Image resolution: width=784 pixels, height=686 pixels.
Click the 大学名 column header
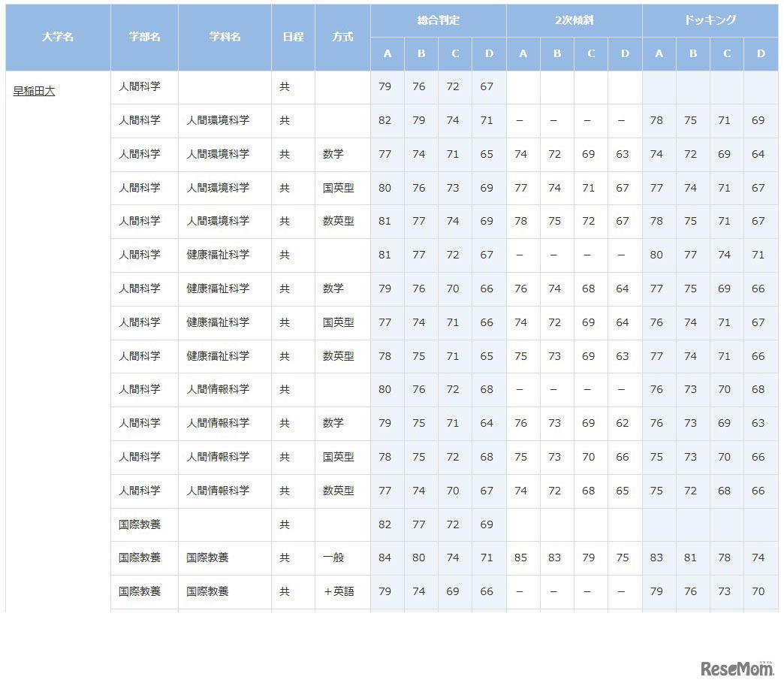[58, 37]
